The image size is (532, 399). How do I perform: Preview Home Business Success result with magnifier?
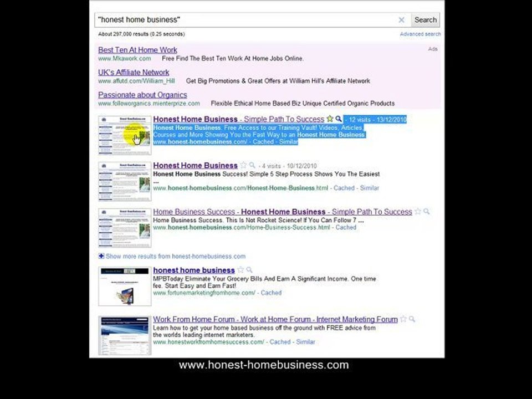click(426, 211)
